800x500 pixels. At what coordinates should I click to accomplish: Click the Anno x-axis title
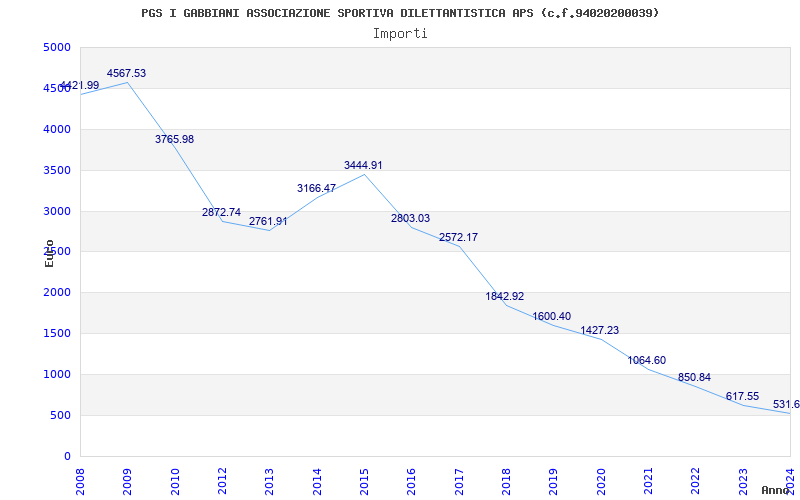pos(776,490)
